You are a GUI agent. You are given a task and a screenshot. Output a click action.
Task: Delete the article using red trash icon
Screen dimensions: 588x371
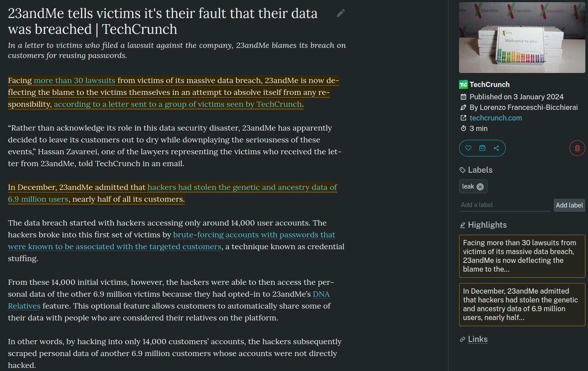pyautogui.click(x=577, y=148)
